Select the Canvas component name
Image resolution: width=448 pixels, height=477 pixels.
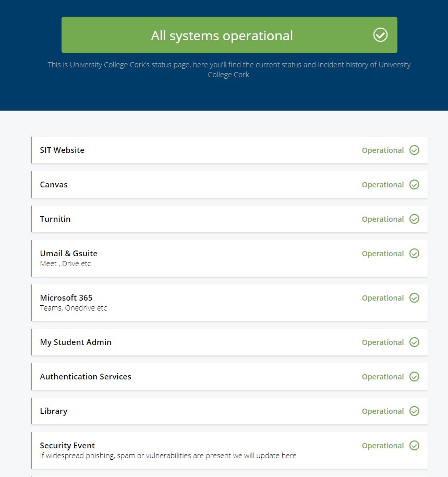(x=54, y=185)
